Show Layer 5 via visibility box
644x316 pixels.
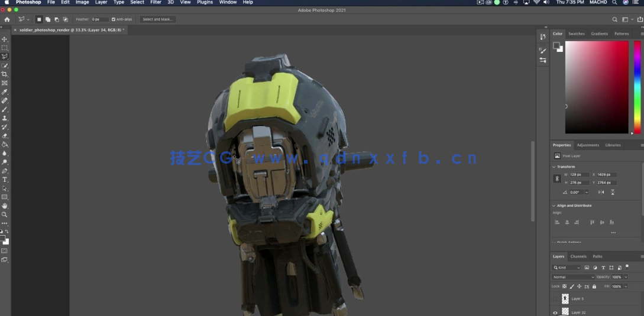pos(555,299)
